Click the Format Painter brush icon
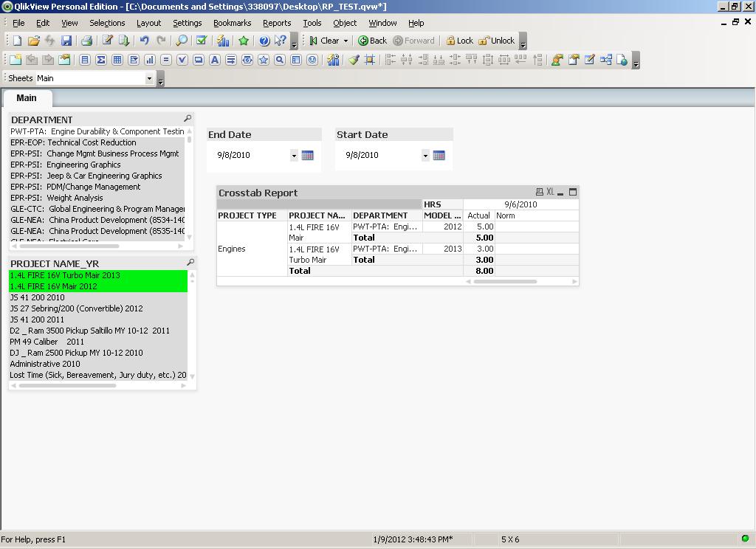The image size is (756, 549). (354, 61)
